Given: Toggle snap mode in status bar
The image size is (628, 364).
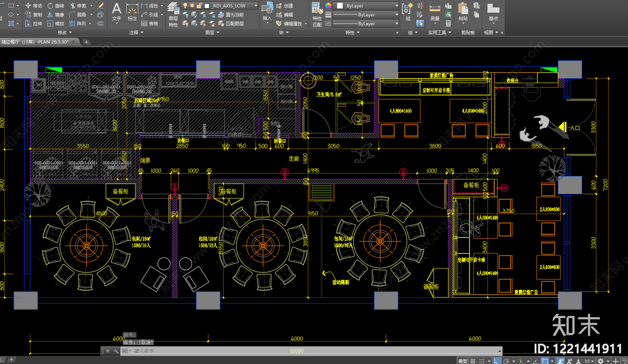Looking at the screenshot, I should (x=482, y=361).
